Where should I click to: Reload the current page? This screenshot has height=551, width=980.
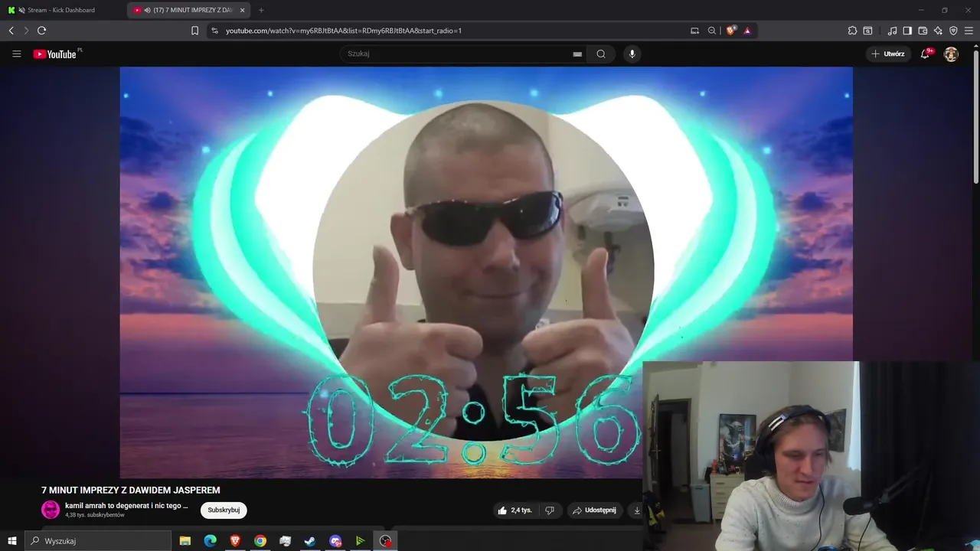[x=41, y=31]
